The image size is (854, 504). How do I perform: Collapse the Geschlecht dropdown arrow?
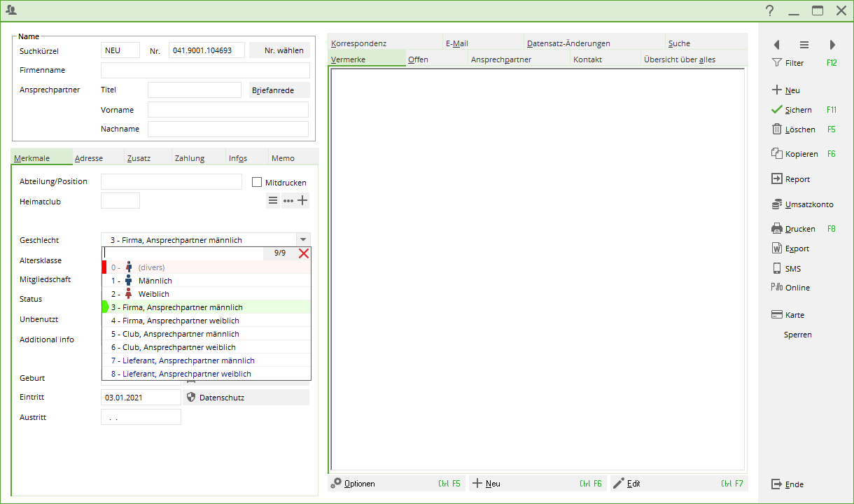(302, 240)
